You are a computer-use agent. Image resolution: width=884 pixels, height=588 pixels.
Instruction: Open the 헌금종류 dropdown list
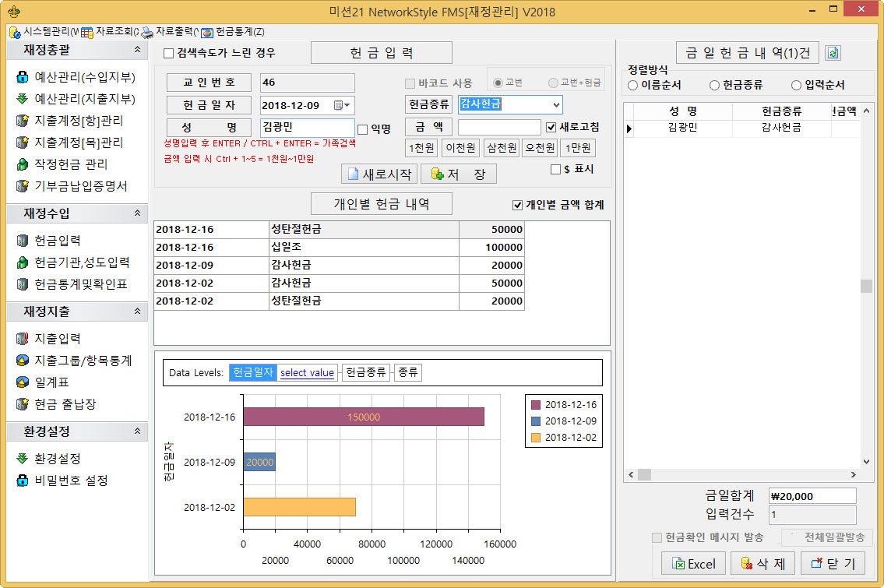(x=555, y=104)
